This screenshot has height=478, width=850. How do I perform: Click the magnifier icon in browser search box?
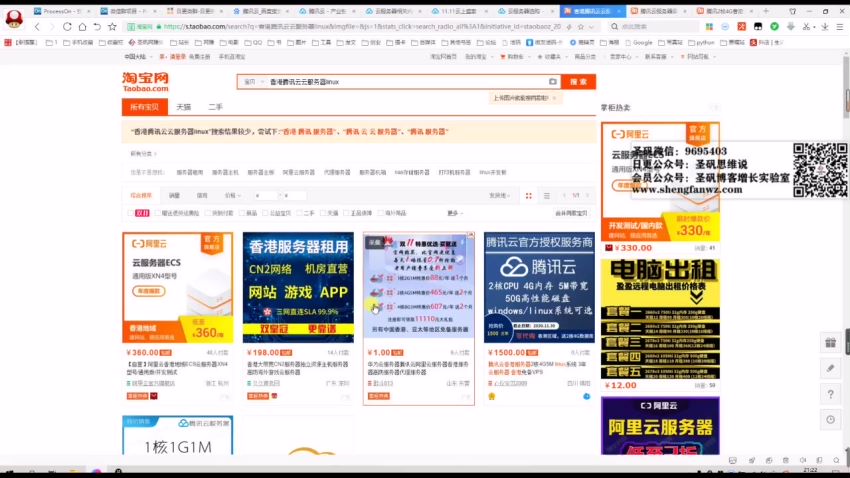pos(614,27)
